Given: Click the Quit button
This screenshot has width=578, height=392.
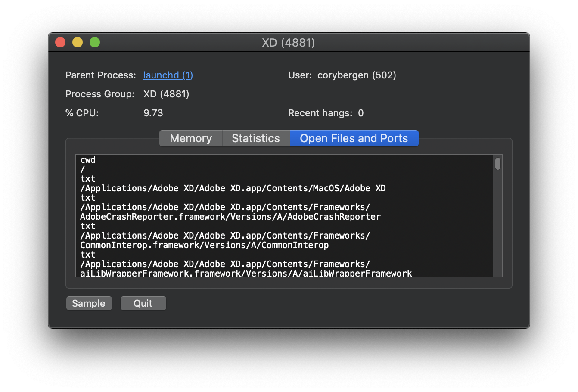Looking at the screenshot, I should pos(143,303).
